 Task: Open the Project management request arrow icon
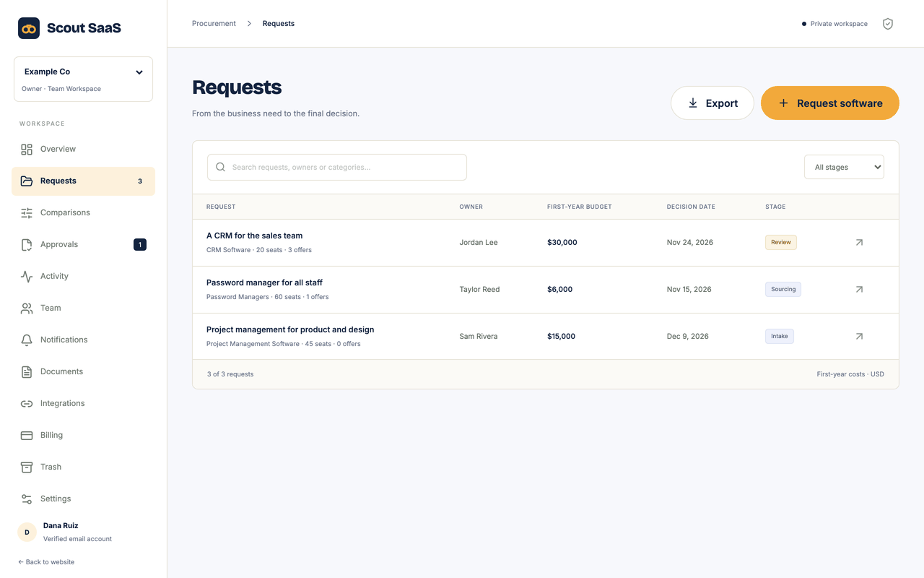(859, 337)
